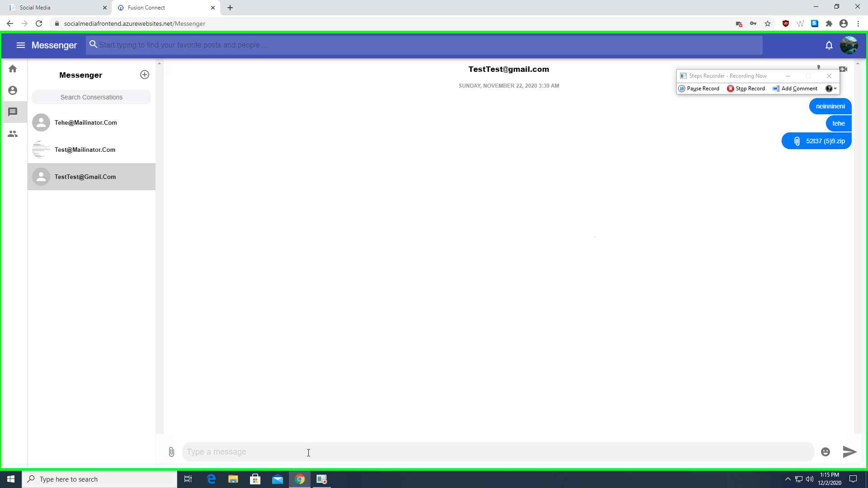Click the conversation list scrollbar up arrow
The height and width of the screenshot is (488, 868).
click(x=159, y=63)
